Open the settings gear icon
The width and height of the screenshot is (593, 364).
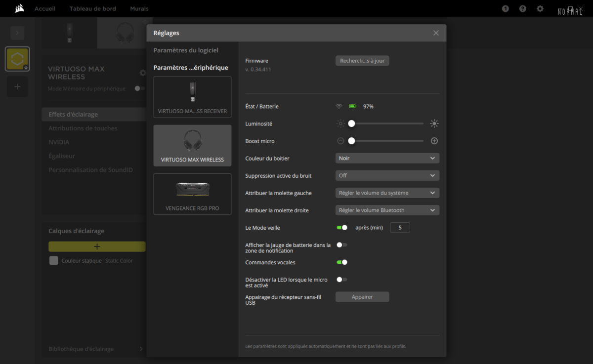coord(540,8)
